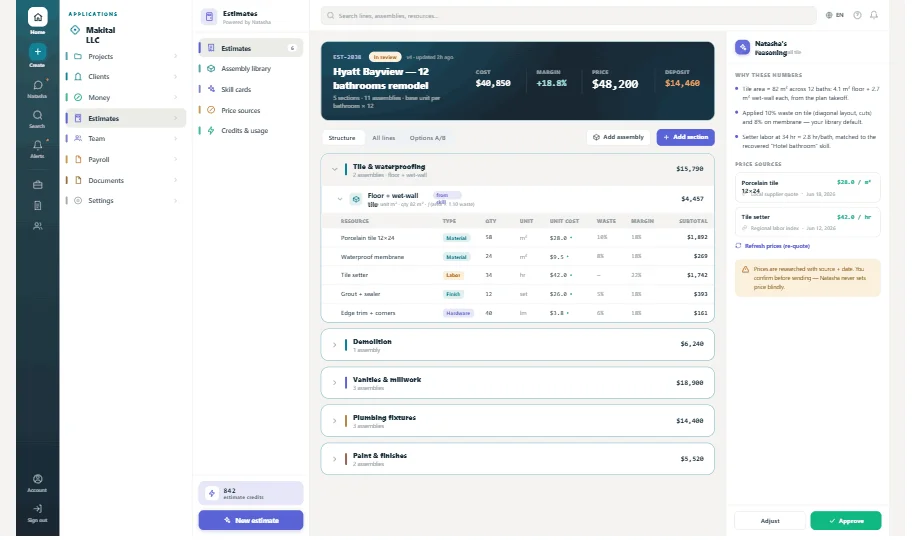Collapse Floor + wet-wall tile assembly
The height and width of the screenshot is (540, 924).
click(x=340, y=199)
